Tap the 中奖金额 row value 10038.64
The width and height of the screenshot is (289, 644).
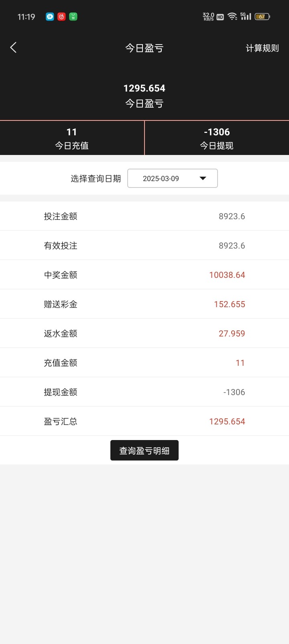pyautogui.click(x=227, y=275)
